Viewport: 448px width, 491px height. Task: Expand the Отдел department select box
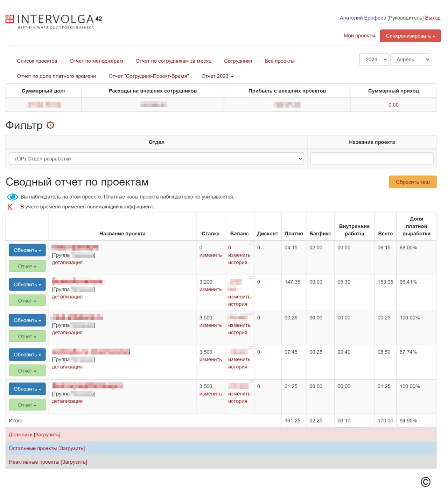pyautogui.click(x=156, y=159)
